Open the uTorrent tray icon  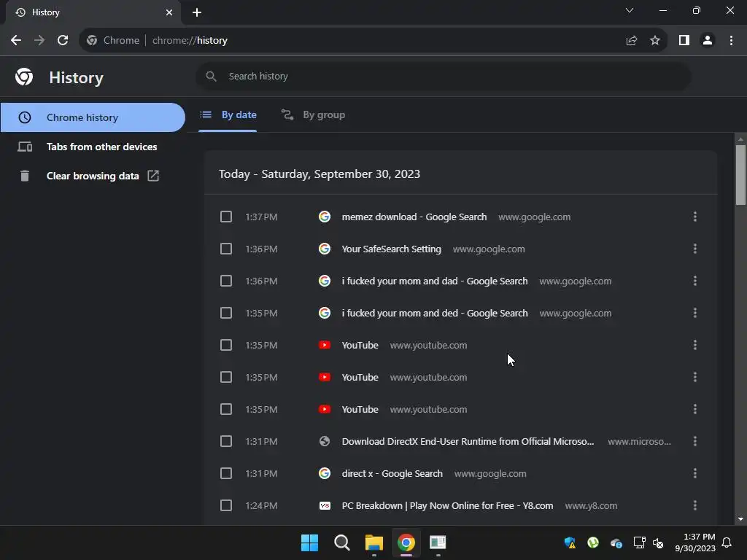[x=592, y=542]
